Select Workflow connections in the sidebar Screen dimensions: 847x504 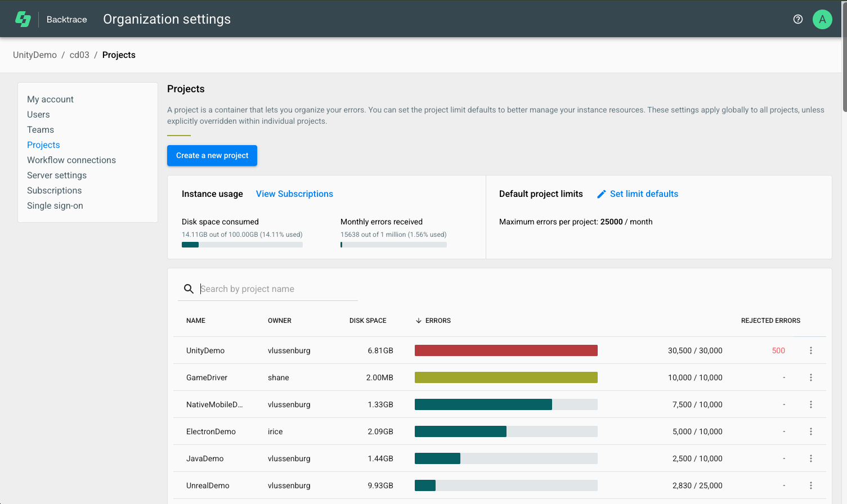point(71,160)
